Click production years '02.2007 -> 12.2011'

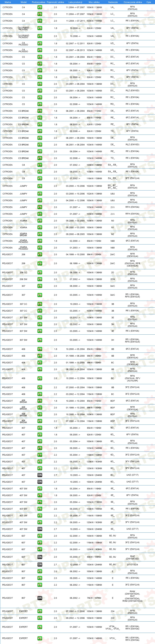[75, 43]
